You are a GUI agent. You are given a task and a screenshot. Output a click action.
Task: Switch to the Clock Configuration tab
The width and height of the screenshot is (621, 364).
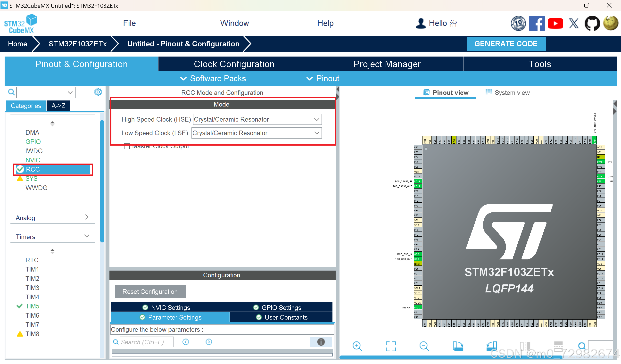[x=234, y=64]
